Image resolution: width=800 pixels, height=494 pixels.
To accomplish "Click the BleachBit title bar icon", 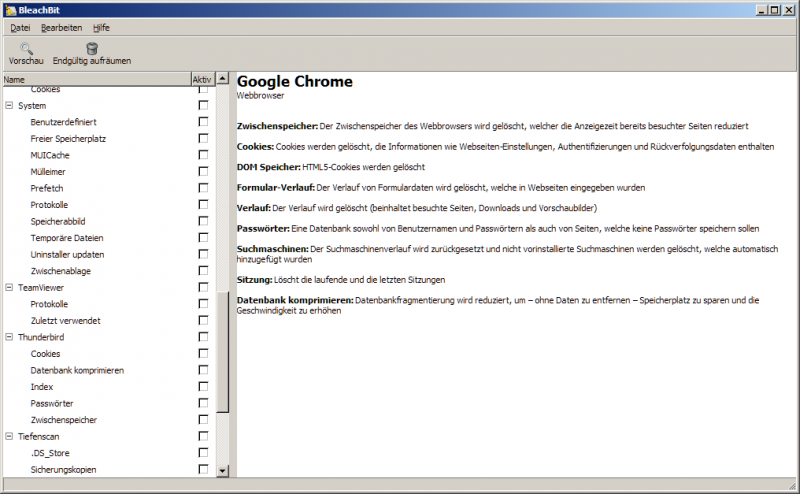I will 9,8.
